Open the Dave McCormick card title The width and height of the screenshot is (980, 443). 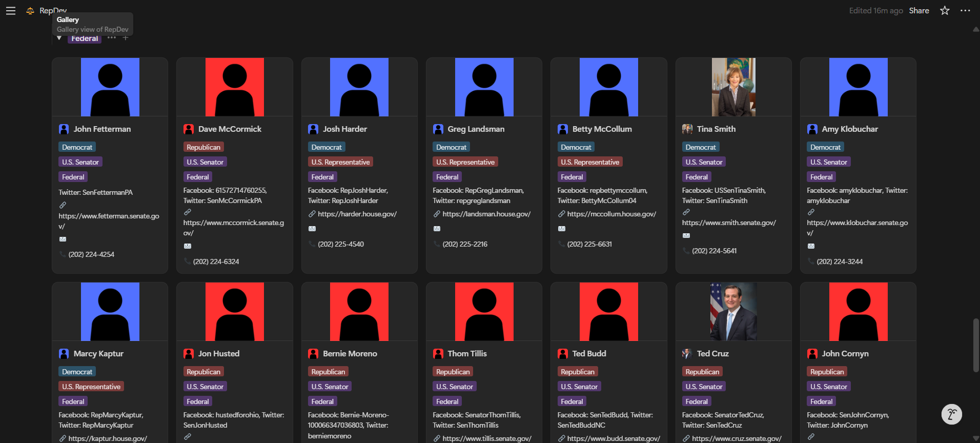230,129
